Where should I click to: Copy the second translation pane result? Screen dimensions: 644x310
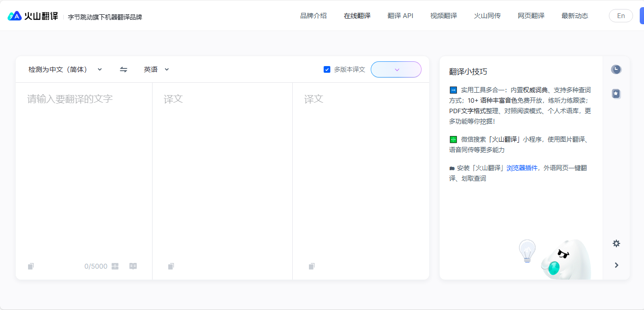(x=312, y=266)
